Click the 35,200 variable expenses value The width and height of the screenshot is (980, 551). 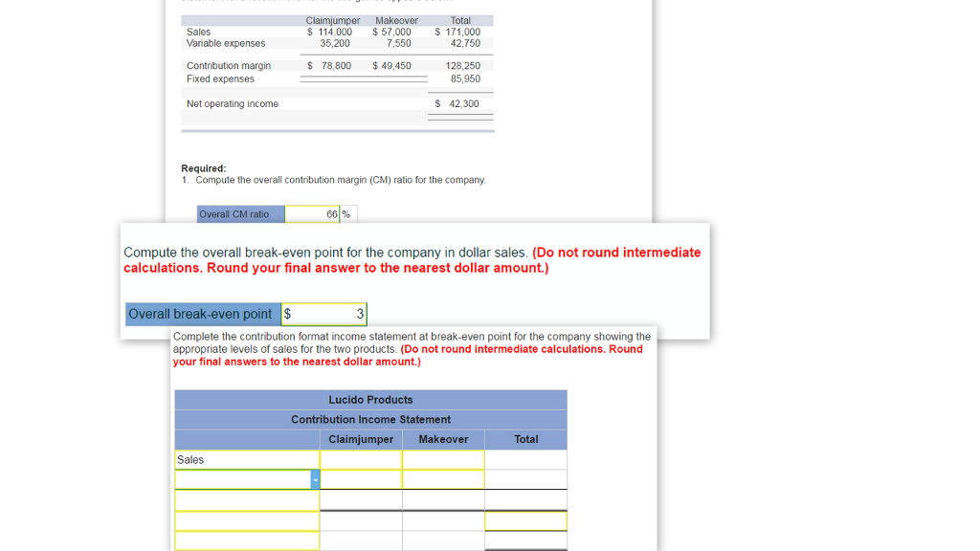[335, 43]
